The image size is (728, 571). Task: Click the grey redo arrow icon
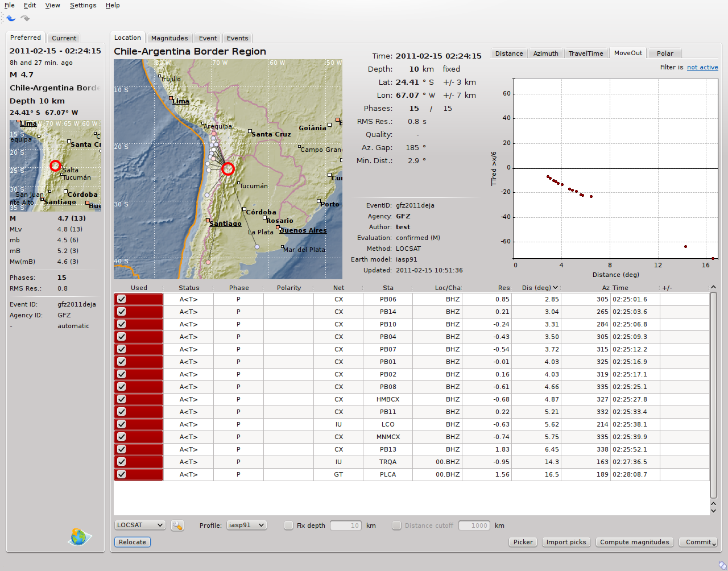[25, 18]
